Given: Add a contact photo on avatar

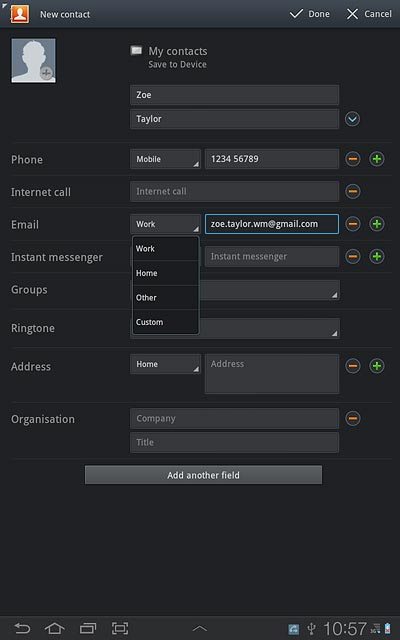Looking at the screenshot, I should tap(33, 60).
